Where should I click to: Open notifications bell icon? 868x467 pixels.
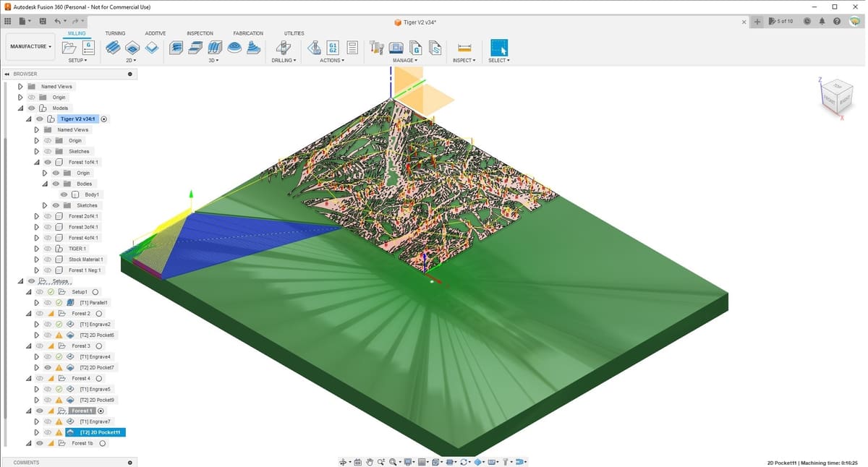(822, 22)
